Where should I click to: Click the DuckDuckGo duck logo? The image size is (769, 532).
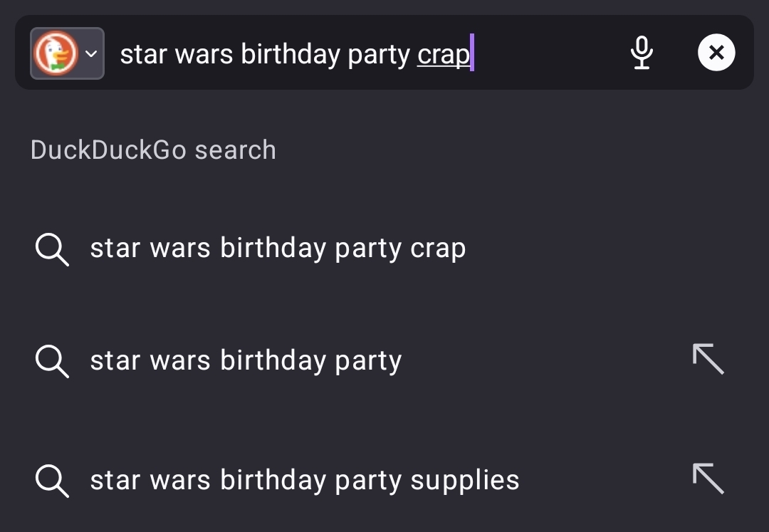click(x=56, y=53)
